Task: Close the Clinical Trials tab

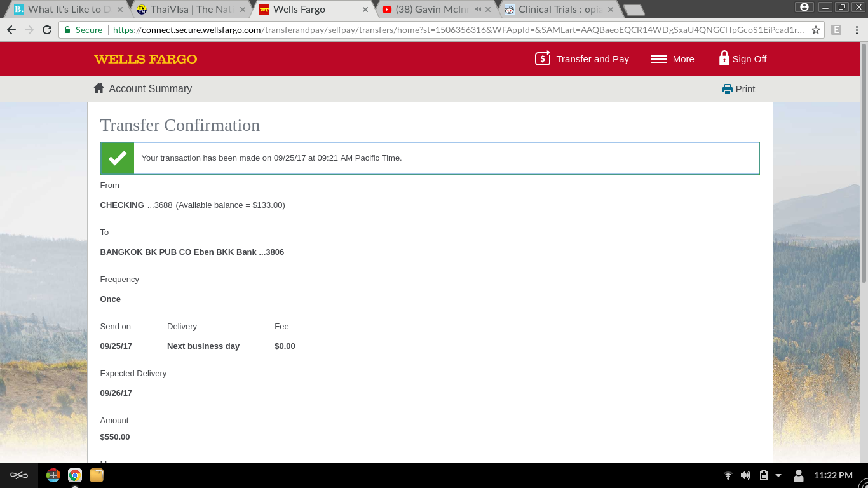Action: [x=611, y=10]
